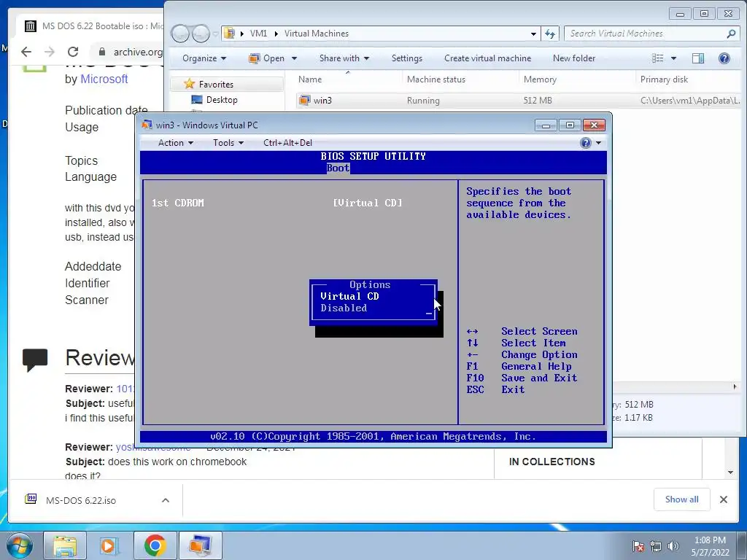This screenshot has height=560, width=747.
Task: Click the Chrome page scrollbar down arrow
Action: 730,472
